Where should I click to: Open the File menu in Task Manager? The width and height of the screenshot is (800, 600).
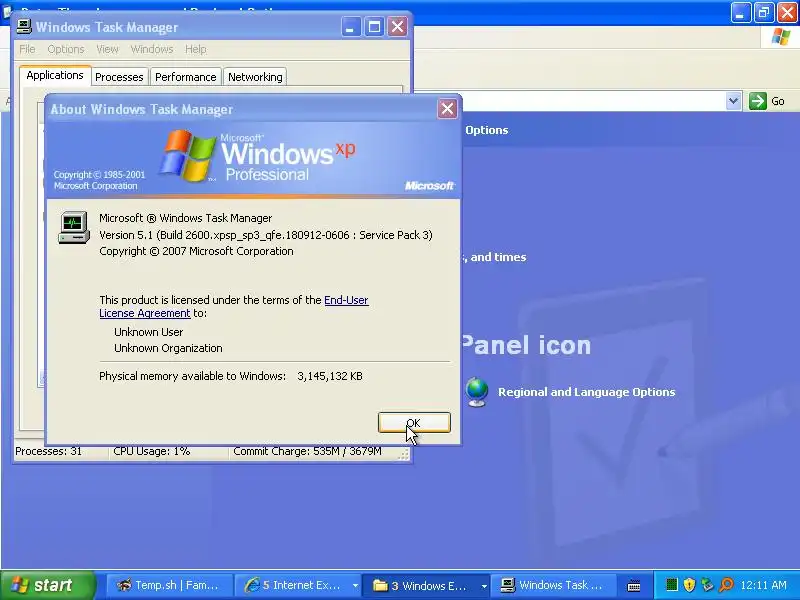(27, 49)
